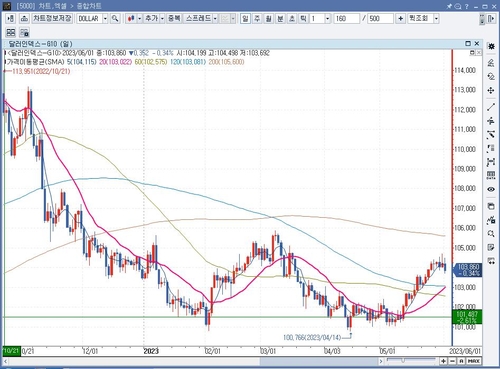Click the rotate/refresh tool icon on right sidebar

pyautogui.click(x=491, y=76)
